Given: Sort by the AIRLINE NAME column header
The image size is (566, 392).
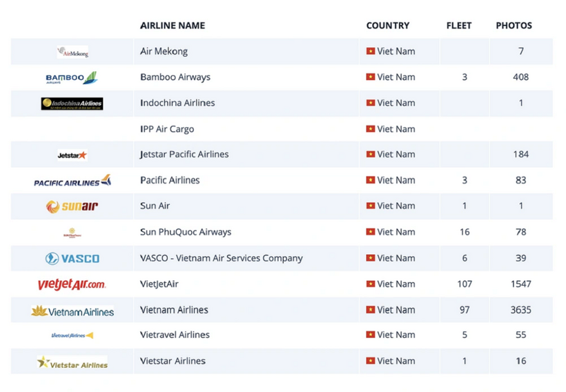Looking at the screenshot, I should [x=173, y=26].
